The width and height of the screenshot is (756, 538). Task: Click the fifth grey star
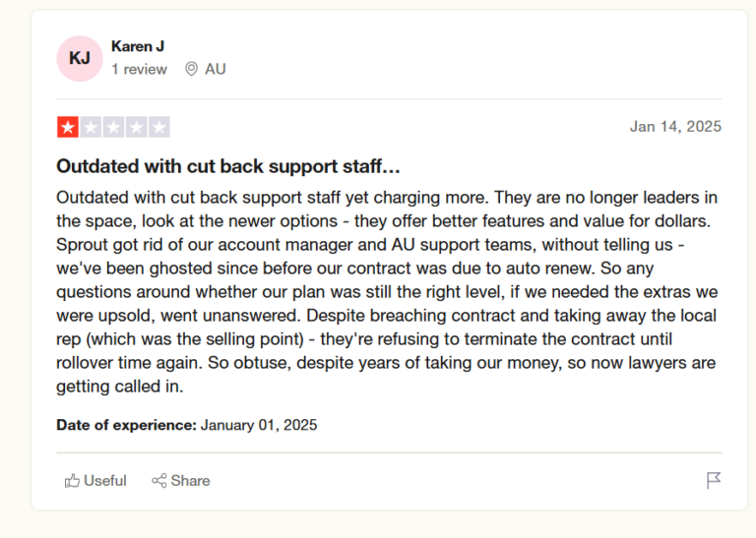(159, 127)
